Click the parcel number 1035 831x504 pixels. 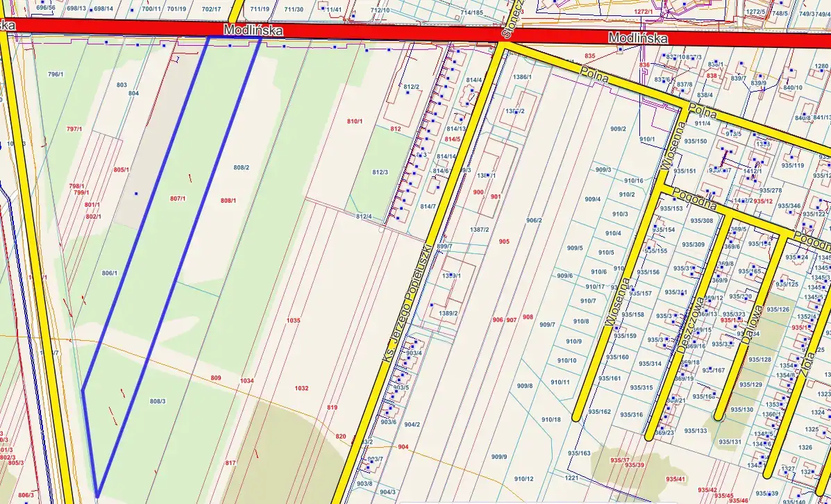click(x=294, y=320)
